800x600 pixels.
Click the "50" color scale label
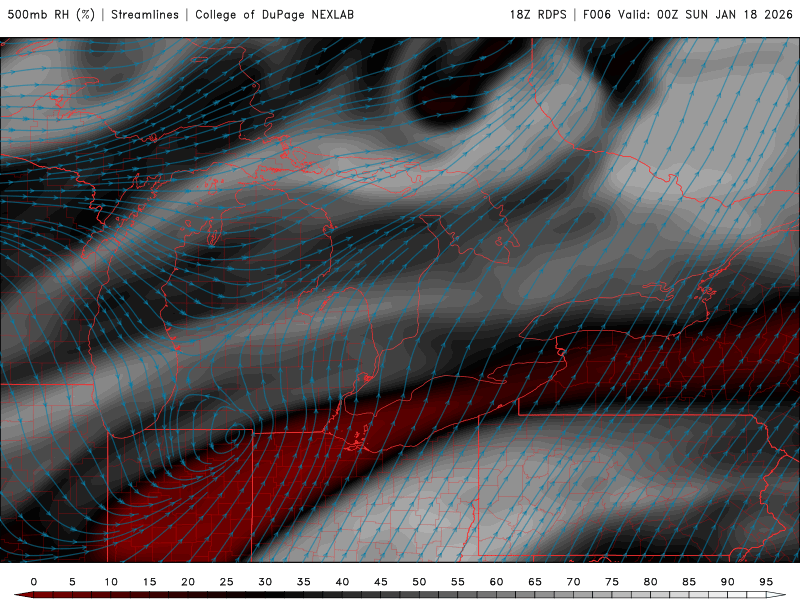419,582
